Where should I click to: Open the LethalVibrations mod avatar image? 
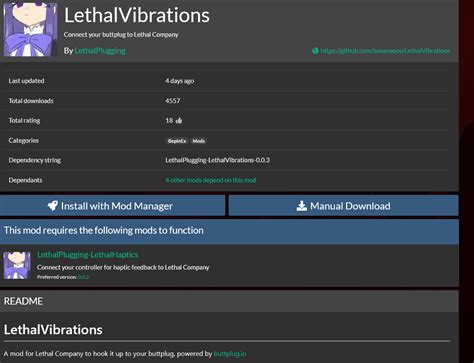pos(30,29)
